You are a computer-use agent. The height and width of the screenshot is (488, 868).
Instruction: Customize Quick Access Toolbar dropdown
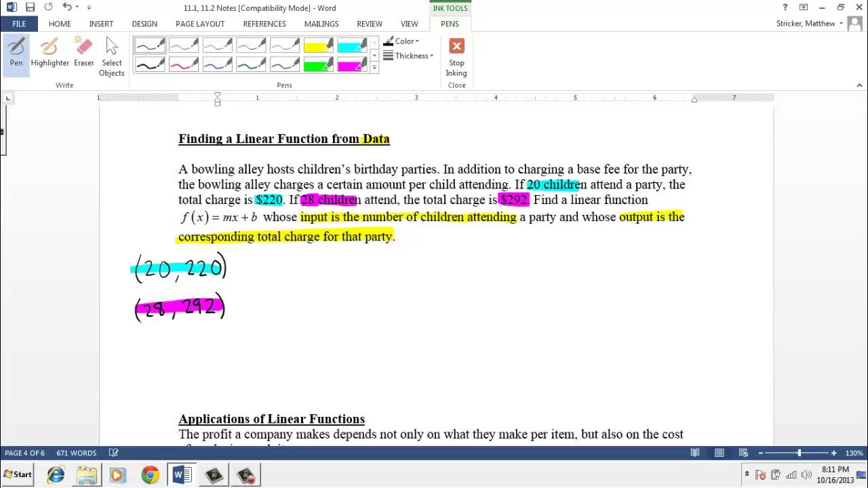[89, 7]
